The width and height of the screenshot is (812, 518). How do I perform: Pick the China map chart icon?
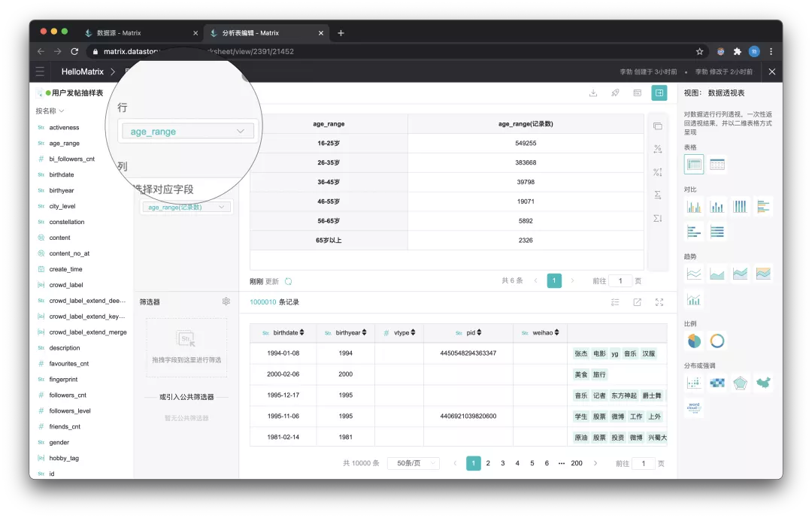(x=763, y=383)
